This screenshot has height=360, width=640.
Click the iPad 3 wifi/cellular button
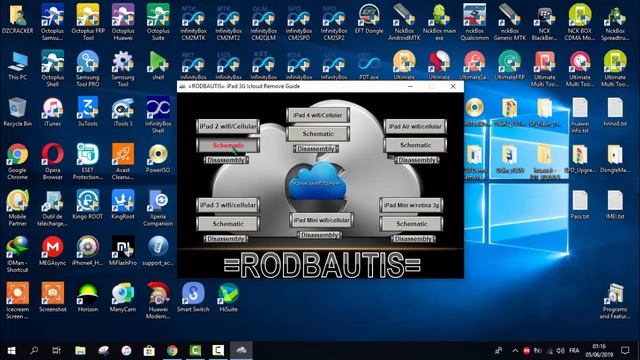[x=228, y=205]
